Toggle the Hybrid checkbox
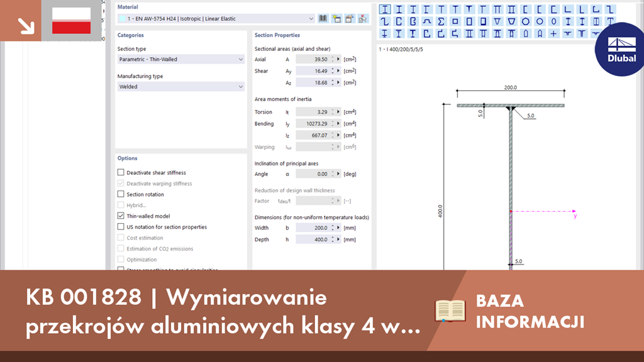Screen dimensions: 644x362 pyautogui.click(x=121, y=205)
